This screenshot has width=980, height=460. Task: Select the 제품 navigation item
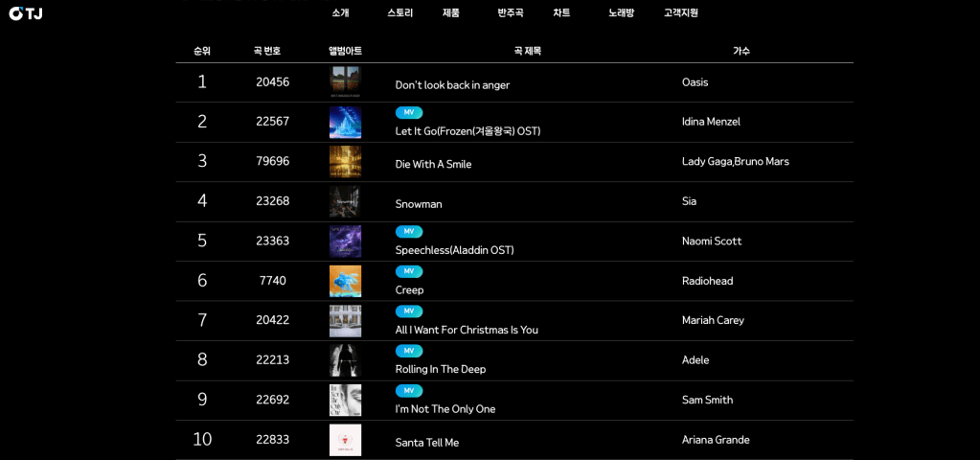(451, 13)
